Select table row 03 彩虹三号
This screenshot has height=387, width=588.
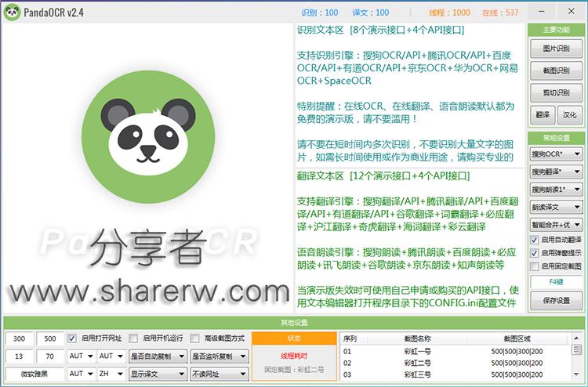click(455, 374)
